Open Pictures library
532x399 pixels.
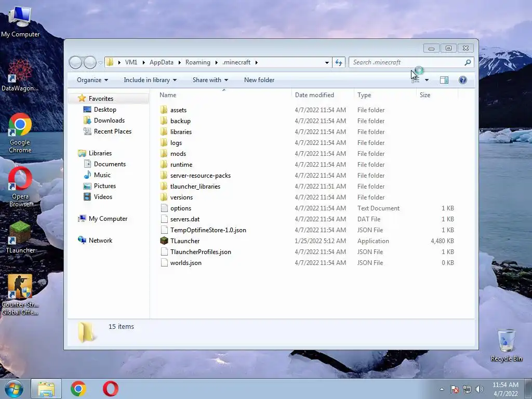pos(104,186)
